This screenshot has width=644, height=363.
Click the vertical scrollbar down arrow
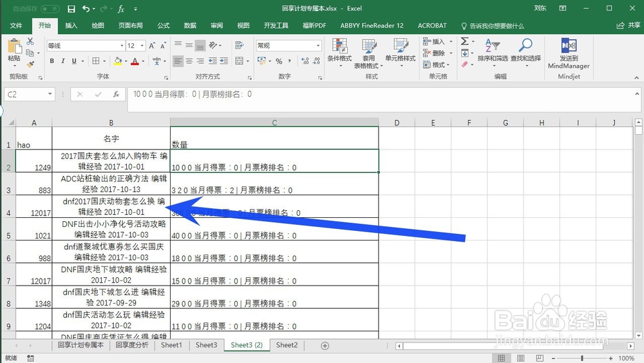click(x=638, y=335)
